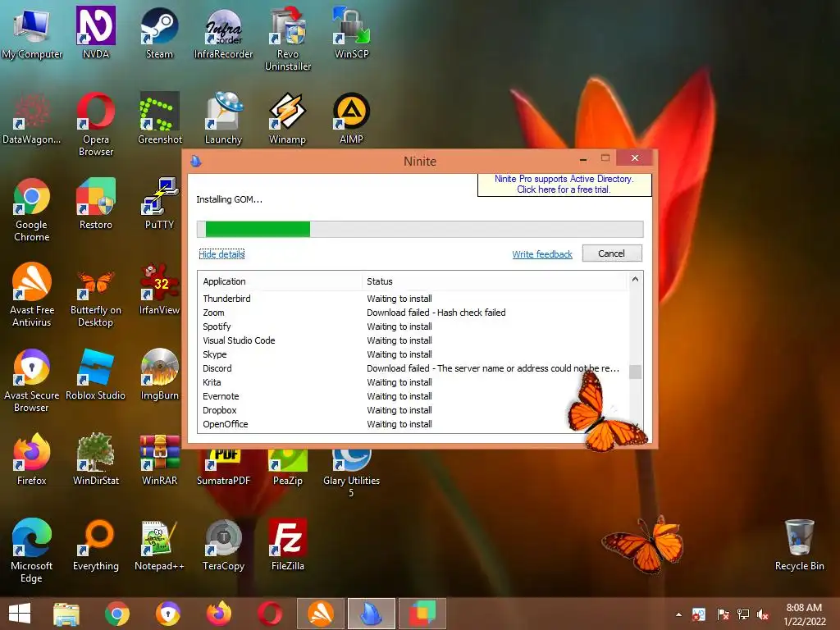Open the Everything search shortcut
840x630 pixels.
point(95,545)
